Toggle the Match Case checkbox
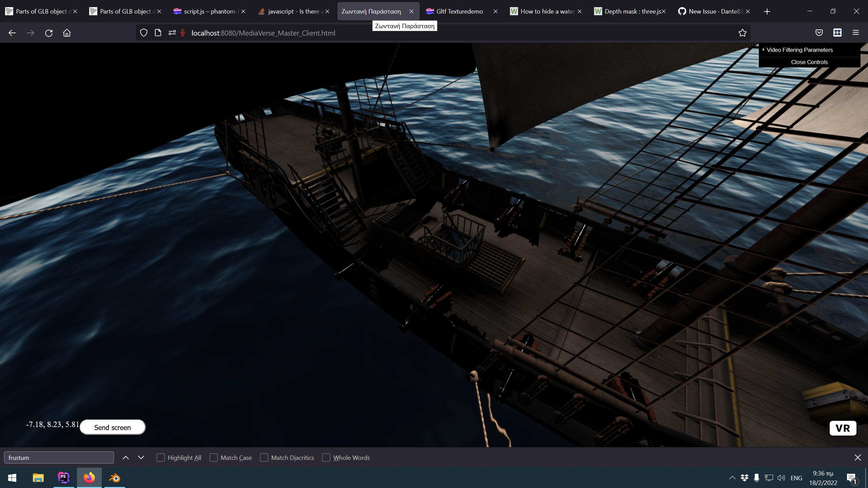This screenshot has height=488, width=868. [x=214, y=457]
